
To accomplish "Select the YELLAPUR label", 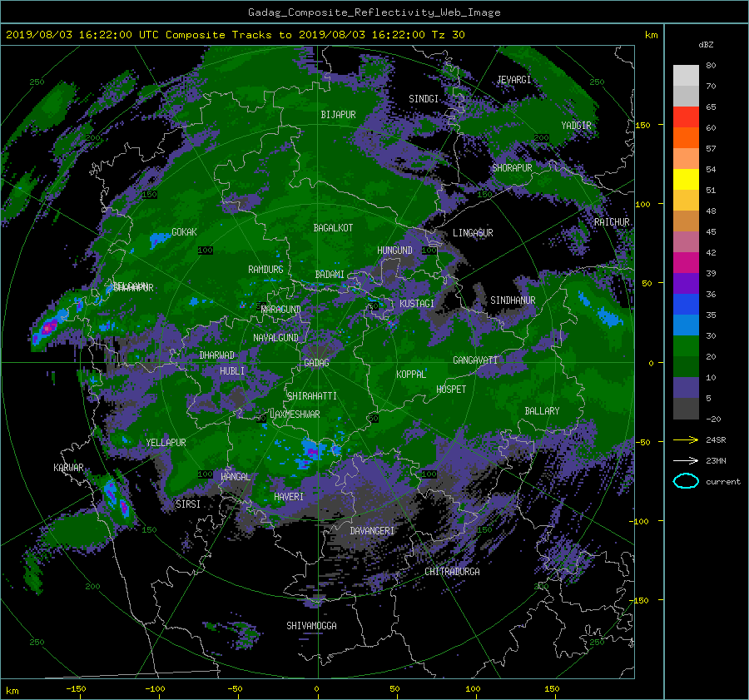I will point(166,443).
